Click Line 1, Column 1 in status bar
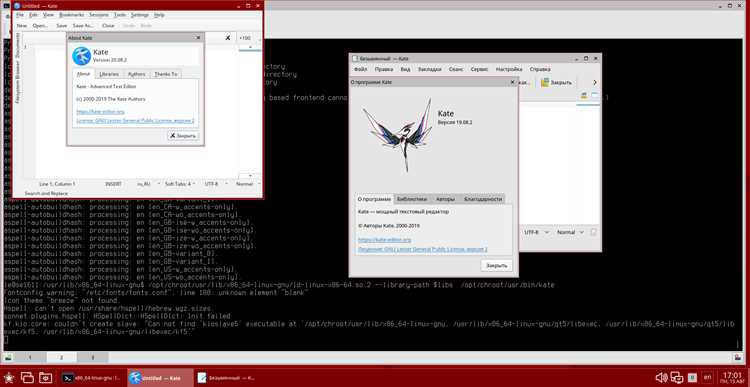Screen dimensions: 750x387 (57, 184)
